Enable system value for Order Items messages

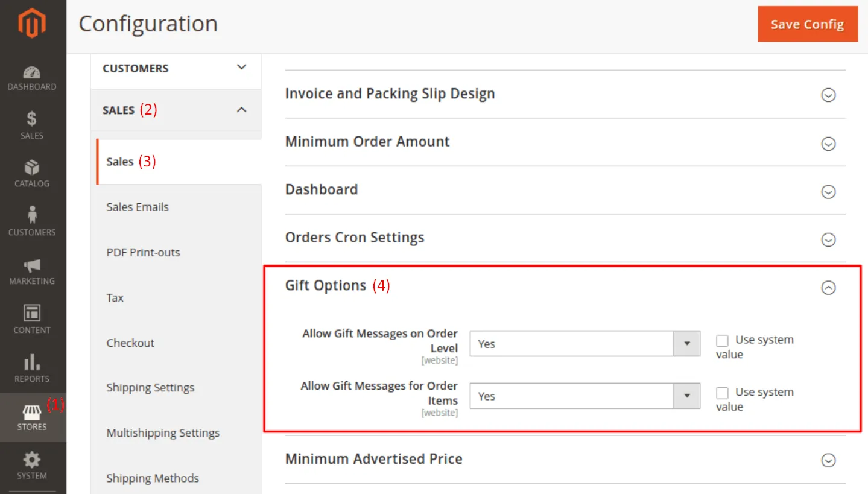[x=722, y=393]
